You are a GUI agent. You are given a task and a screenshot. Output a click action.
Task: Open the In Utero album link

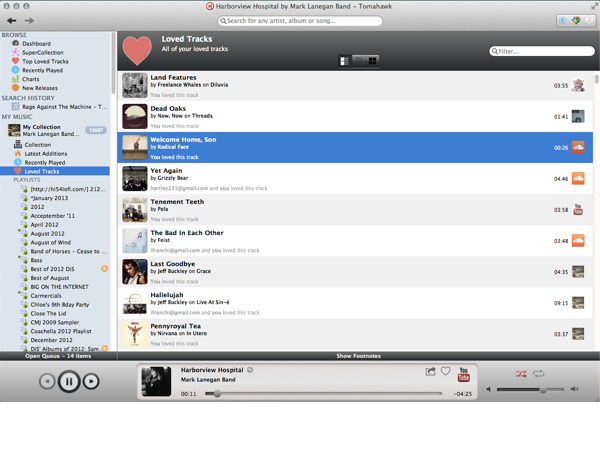[197, 333]
